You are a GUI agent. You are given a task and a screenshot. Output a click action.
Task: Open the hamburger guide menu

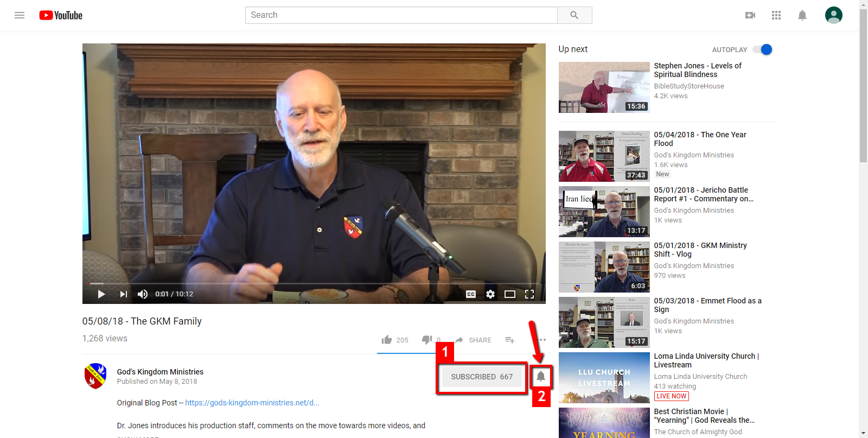[x=20, y=15]
